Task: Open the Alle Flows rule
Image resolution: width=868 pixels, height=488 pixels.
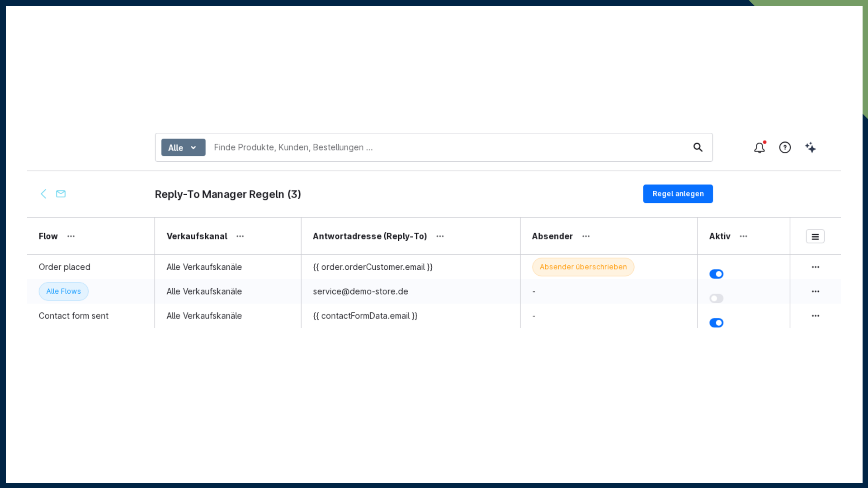Action: click(64, 291)
